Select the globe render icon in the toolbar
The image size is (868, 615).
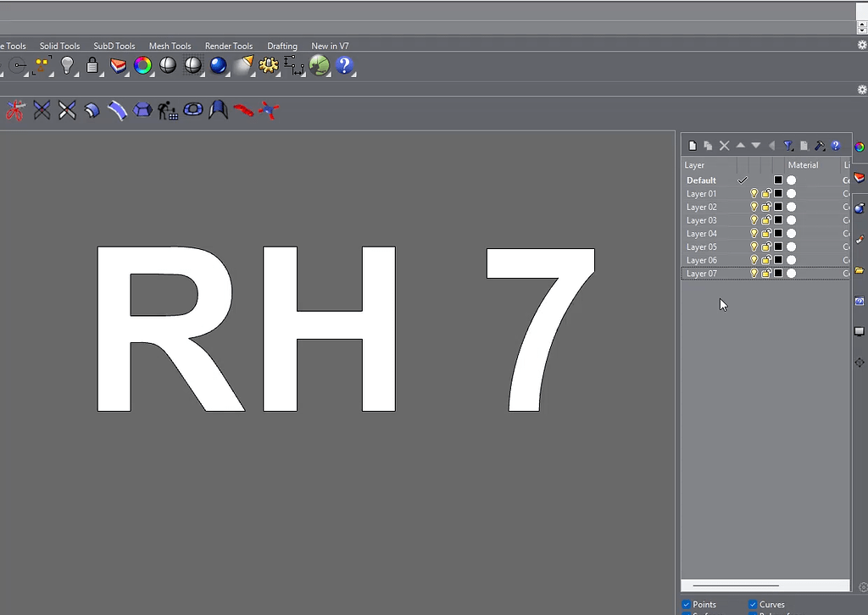point(320,64)
